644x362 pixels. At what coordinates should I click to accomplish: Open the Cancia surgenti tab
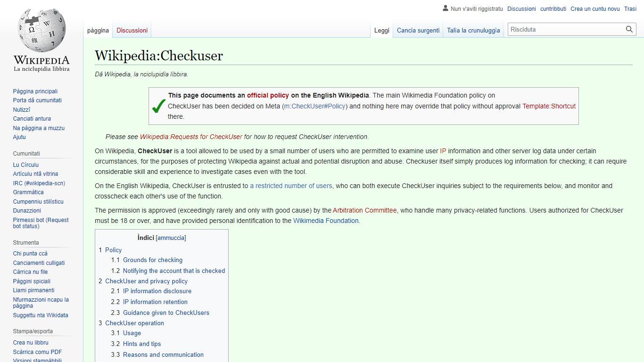[x=418, y=31]
